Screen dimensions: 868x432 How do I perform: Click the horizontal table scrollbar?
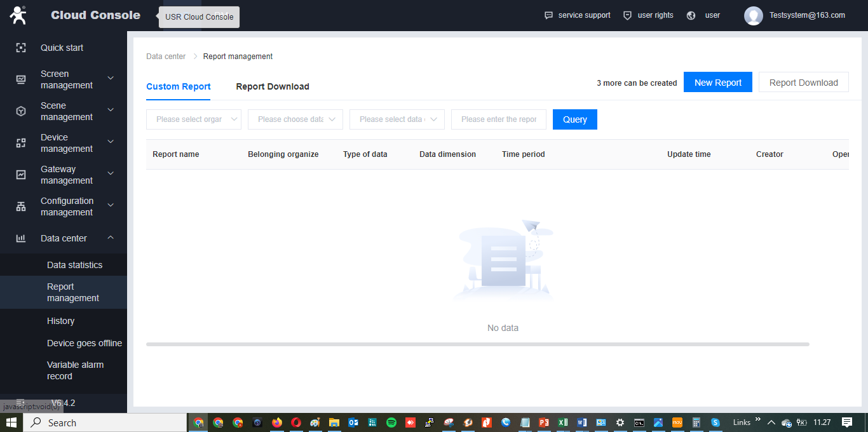tap(477, 344)
